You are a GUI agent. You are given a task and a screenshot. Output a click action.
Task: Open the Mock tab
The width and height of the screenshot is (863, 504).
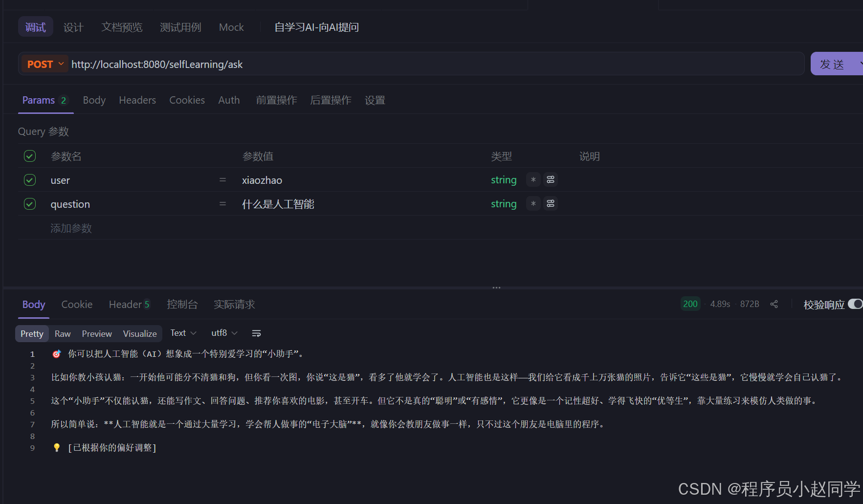(x=231, y=27)
